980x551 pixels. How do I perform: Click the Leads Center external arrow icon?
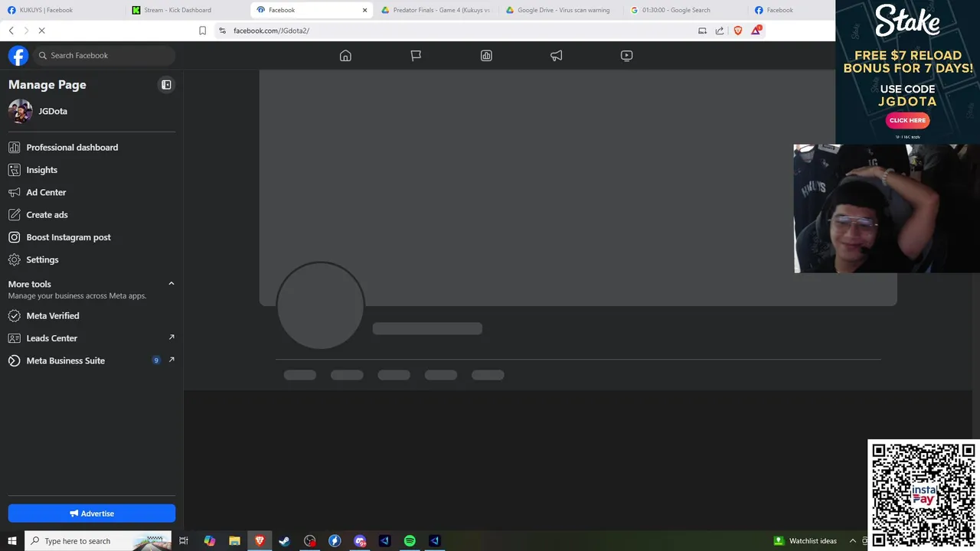point(171,337)
